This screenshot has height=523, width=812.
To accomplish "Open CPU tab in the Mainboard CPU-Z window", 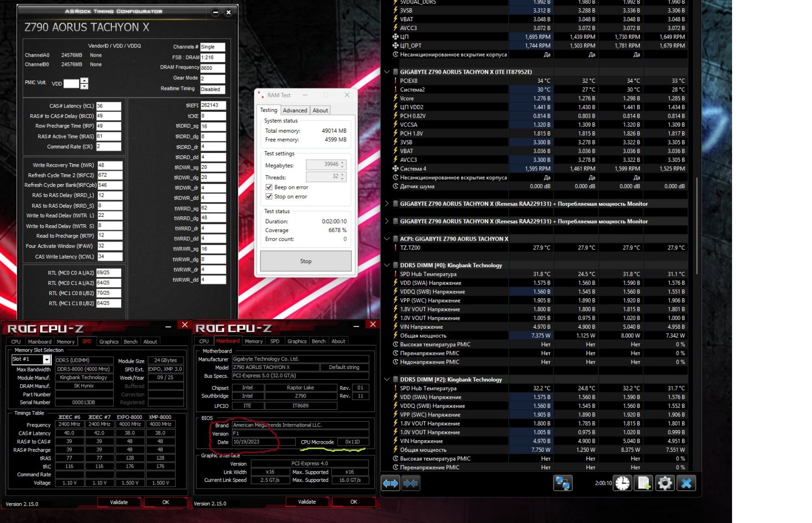I will click(x=204, y=341).
